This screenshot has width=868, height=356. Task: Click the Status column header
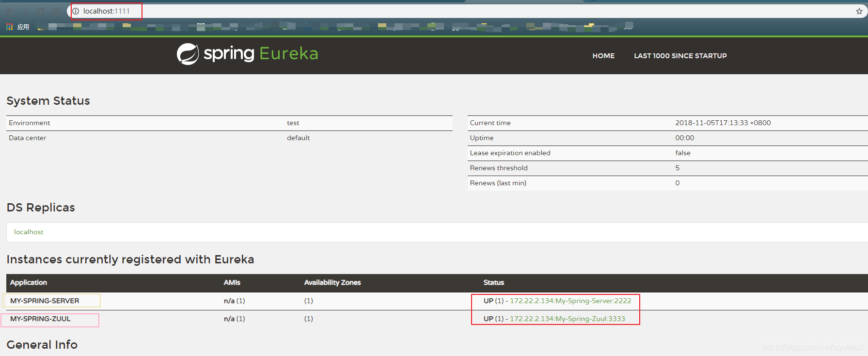(493, 282)
